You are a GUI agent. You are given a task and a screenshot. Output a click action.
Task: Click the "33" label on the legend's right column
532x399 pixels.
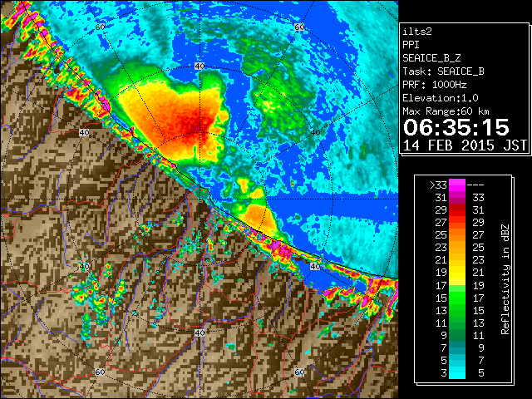(478, 198)
